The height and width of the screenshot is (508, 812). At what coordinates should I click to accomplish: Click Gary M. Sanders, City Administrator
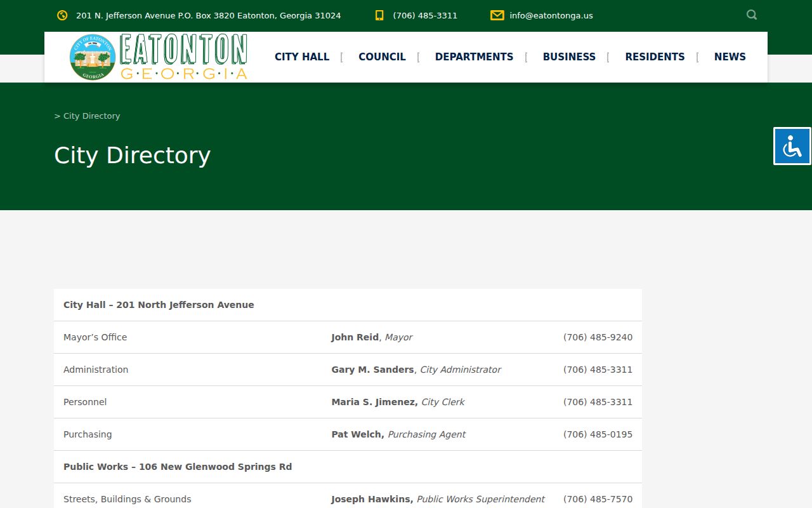[x=416, y=370]
